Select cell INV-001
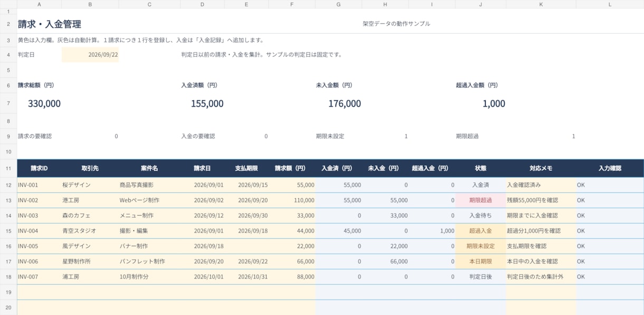 (39, 185)
